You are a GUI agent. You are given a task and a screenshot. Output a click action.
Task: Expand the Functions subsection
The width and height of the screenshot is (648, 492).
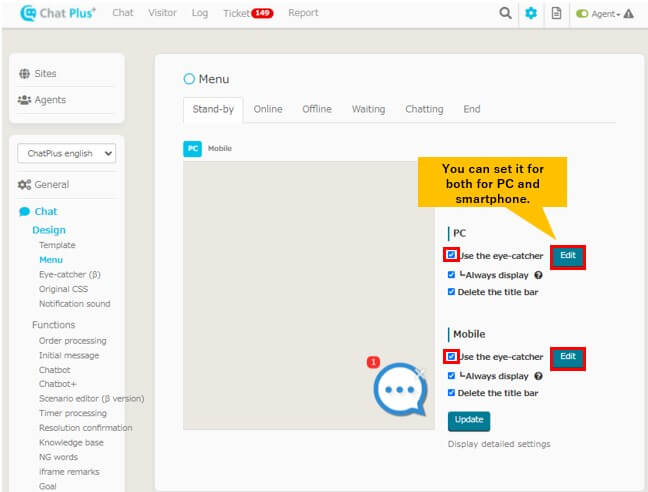[x=54, y=325]
